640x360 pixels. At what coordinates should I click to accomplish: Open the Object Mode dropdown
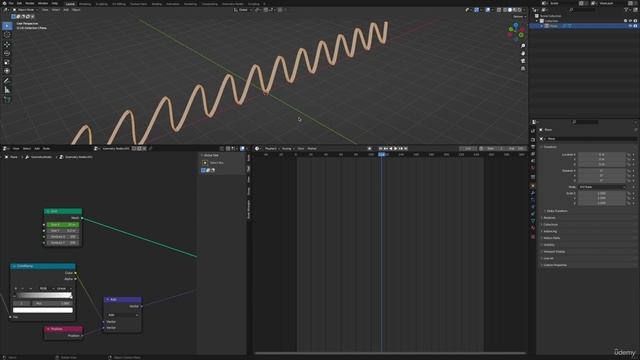(25, 10)
